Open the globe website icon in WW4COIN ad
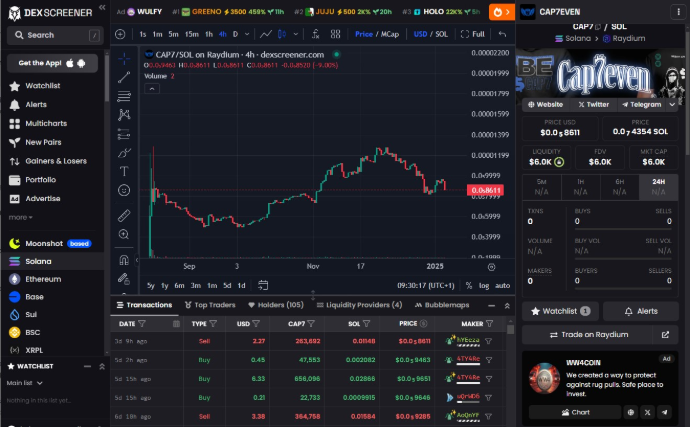 [631, 412]
